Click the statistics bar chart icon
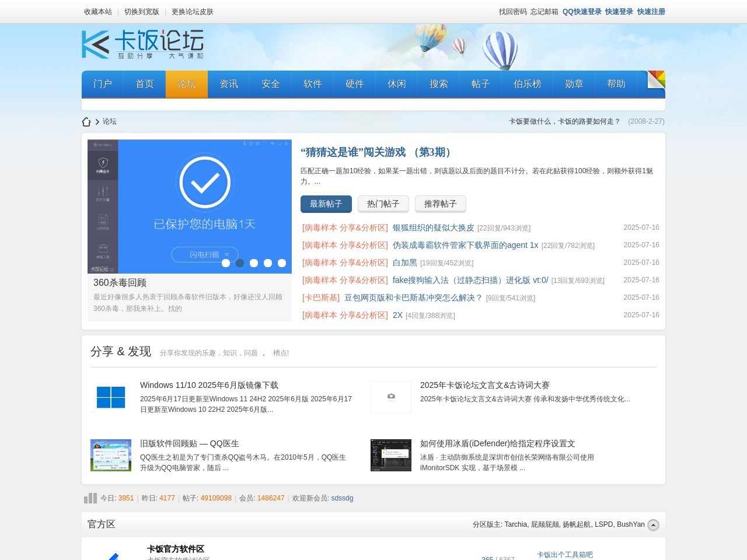Screen dimensions: 747x560 click(x=90, y=498)
